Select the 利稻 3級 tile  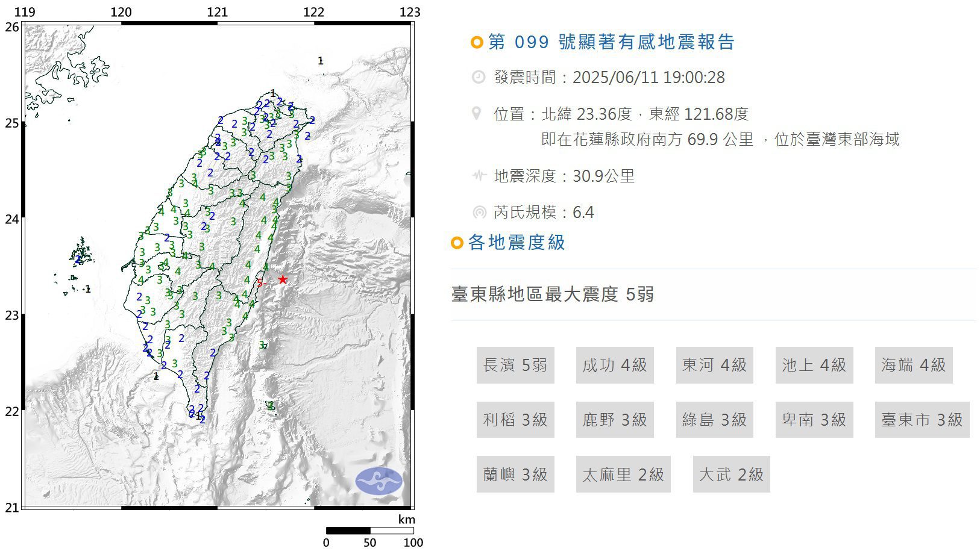click(515, 420)
